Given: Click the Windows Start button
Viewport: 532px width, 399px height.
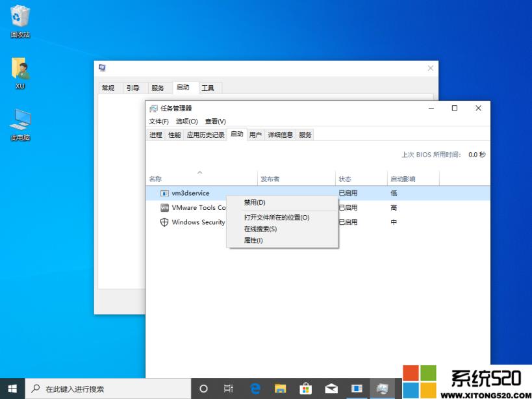Looking at the screenshot, I should click(x=12, y=389).
